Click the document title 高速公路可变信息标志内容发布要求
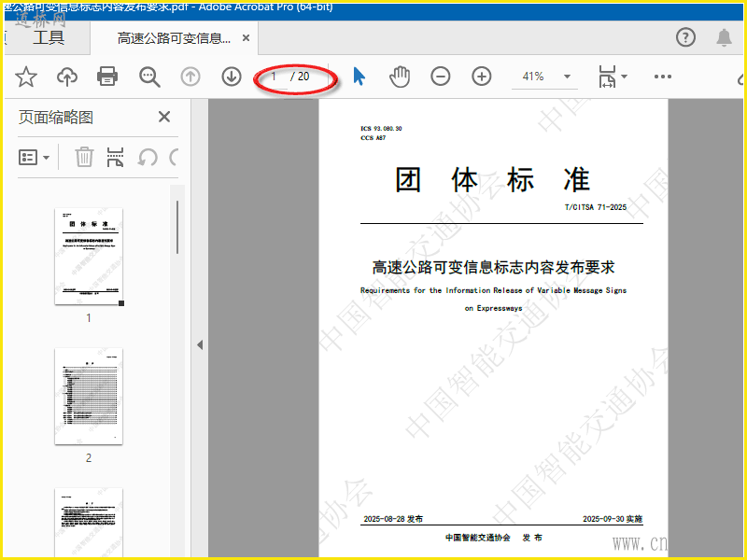The image size is (747, 560). (x=494, y=267)
